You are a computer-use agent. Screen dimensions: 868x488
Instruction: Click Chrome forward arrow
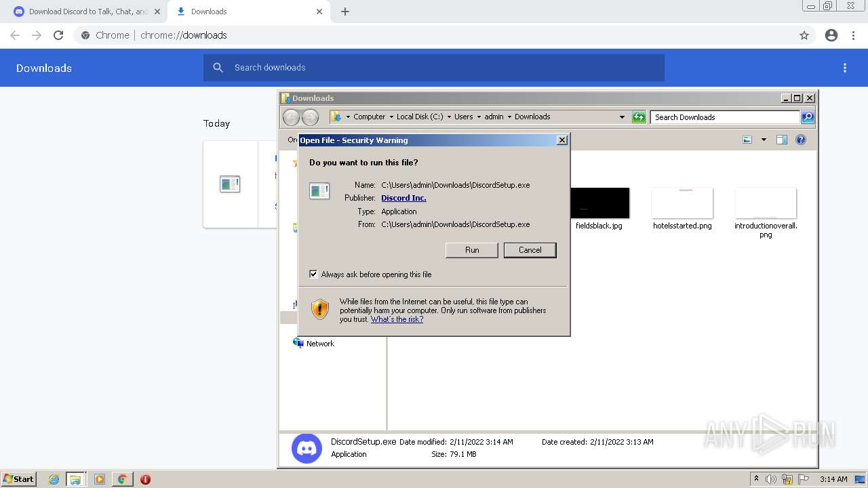[37, 35]
